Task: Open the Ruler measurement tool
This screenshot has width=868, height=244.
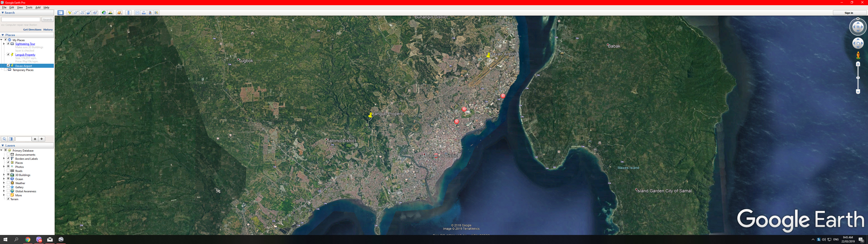Action: click(128, 13)
